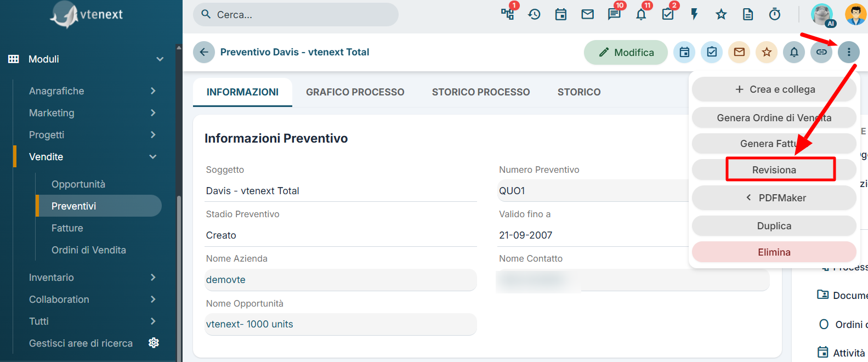Click the lightning bolt quick-create icon
Screen dimensions: 868x362
click(x=694, y=14)
